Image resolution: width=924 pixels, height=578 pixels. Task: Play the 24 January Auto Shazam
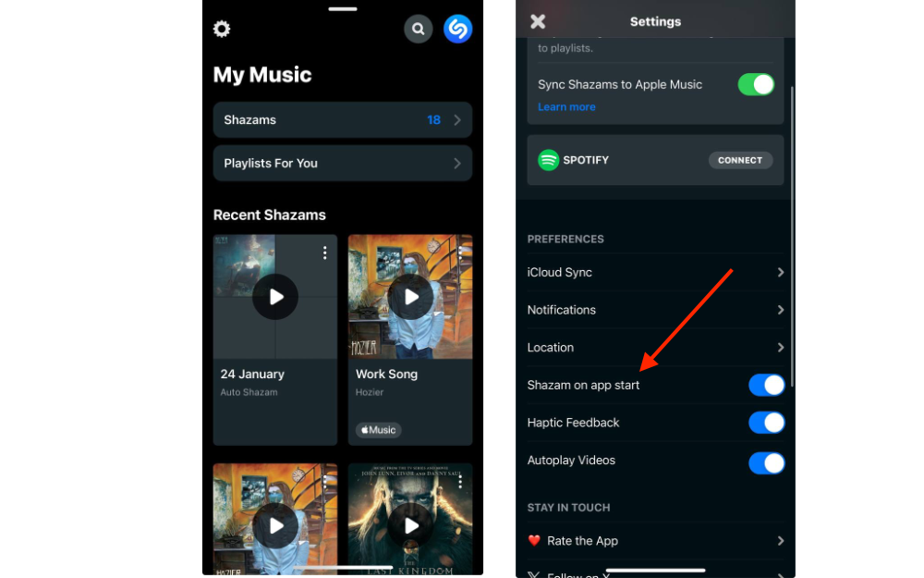275,297
